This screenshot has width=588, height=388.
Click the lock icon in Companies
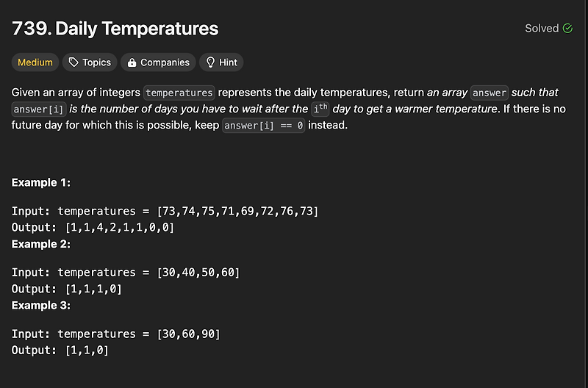tap(132, 62)
